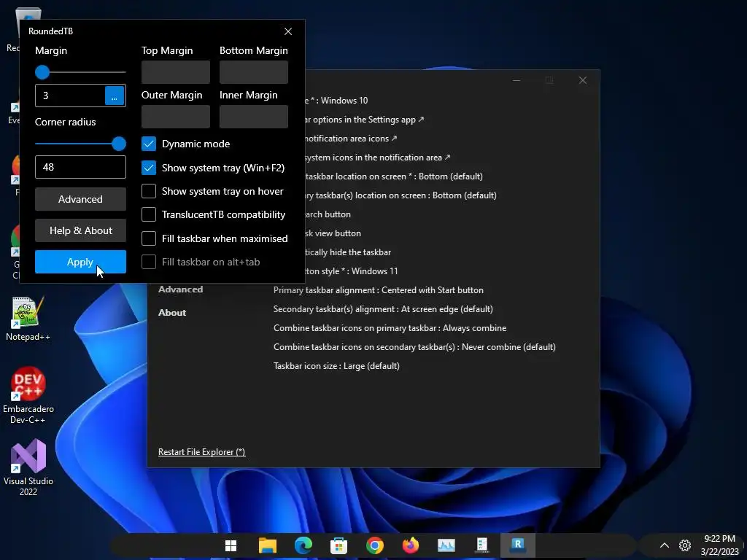Click the Top Margin field

tap(176, 72)
